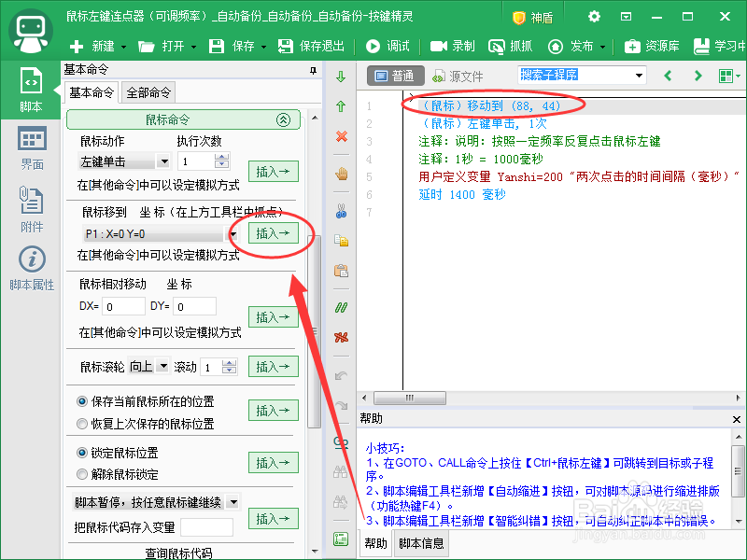Open the 发布 dropdown arrow
Screen dimensions: 747x560
(x=602, y=47)
